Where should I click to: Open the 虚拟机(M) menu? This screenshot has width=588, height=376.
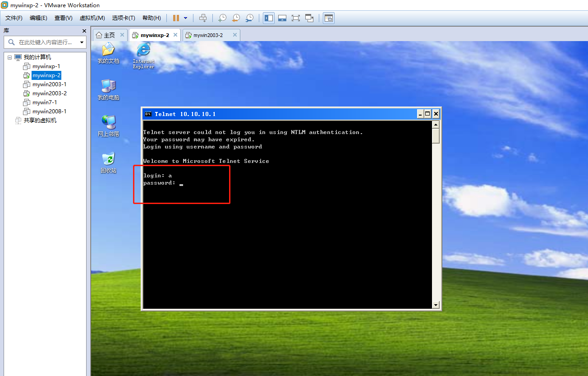92,18
